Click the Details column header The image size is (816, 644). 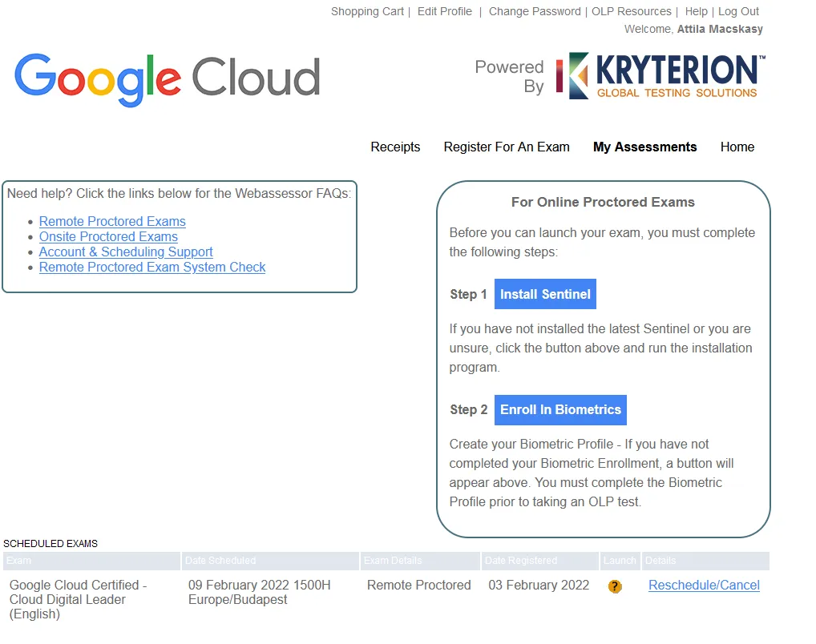[x=705, y=561]
